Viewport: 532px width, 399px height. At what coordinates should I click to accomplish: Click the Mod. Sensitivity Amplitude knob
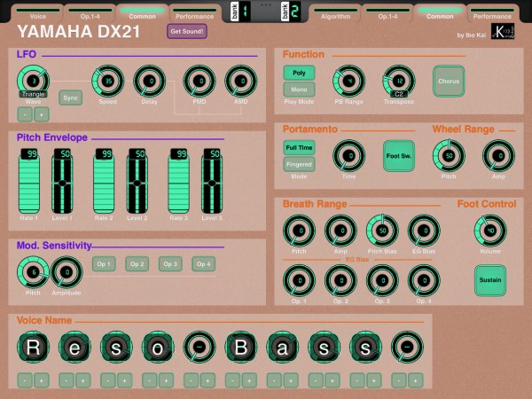(66, 272)
